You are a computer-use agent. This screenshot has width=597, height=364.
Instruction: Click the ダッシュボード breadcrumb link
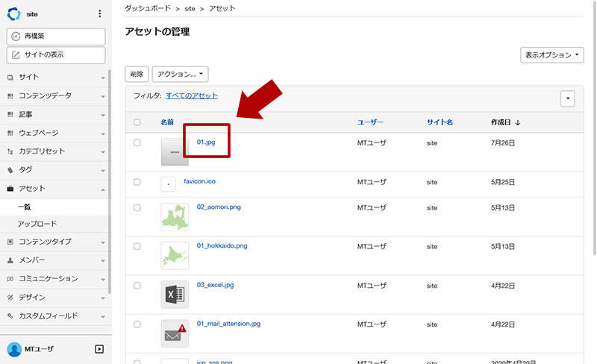[148, 8]
